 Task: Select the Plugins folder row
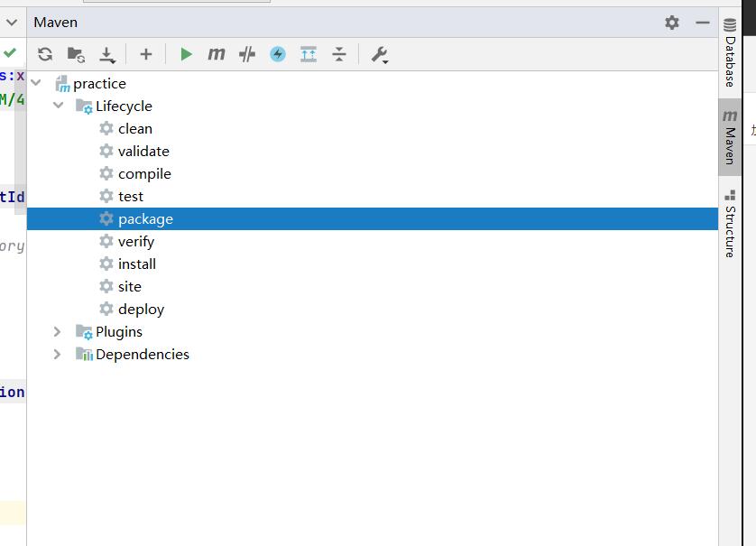pos(373,332)
